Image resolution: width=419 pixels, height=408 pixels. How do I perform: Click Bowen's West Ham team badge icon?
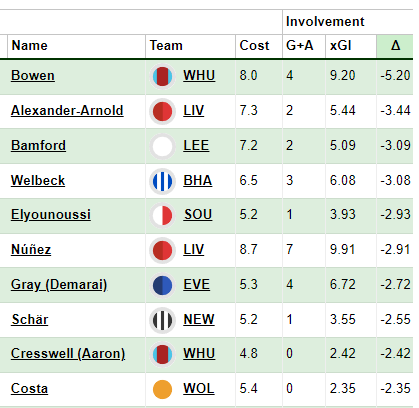point(162,76)
